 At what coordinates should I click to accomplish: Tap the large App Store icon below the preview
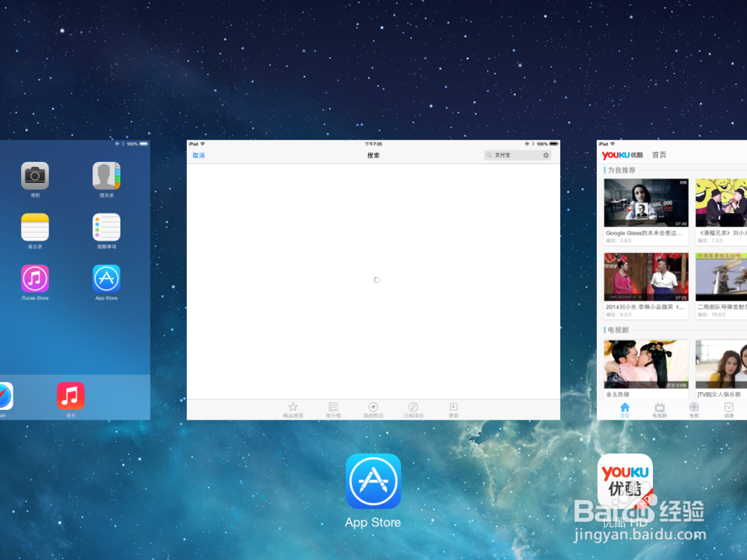tap(373, 481)
